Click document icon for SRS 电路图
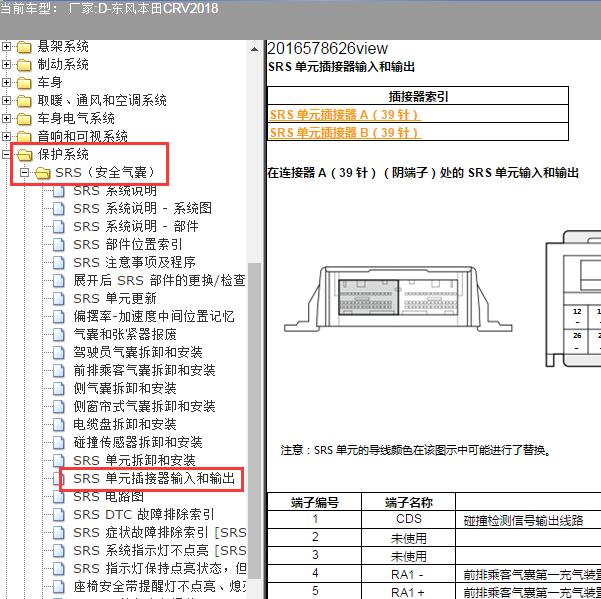This screenshot has width=601, height=599. (58, 497)
